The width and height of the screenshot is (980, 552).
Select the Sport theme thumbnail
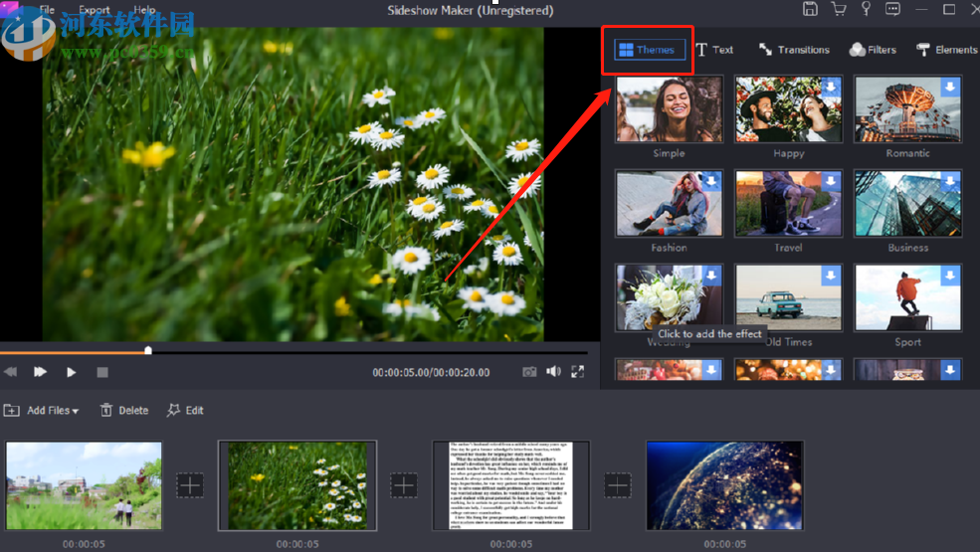tap(907, 297)
